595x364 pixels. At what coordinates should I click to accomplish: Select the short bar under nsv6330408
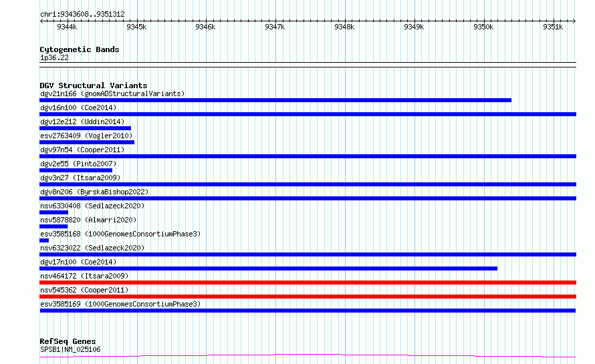pyautogui.click(x=54, y=212)
